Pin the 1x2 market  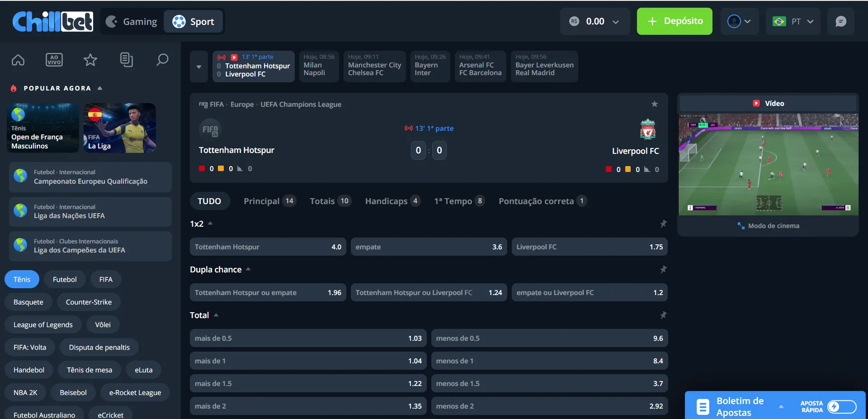(663, 224)
